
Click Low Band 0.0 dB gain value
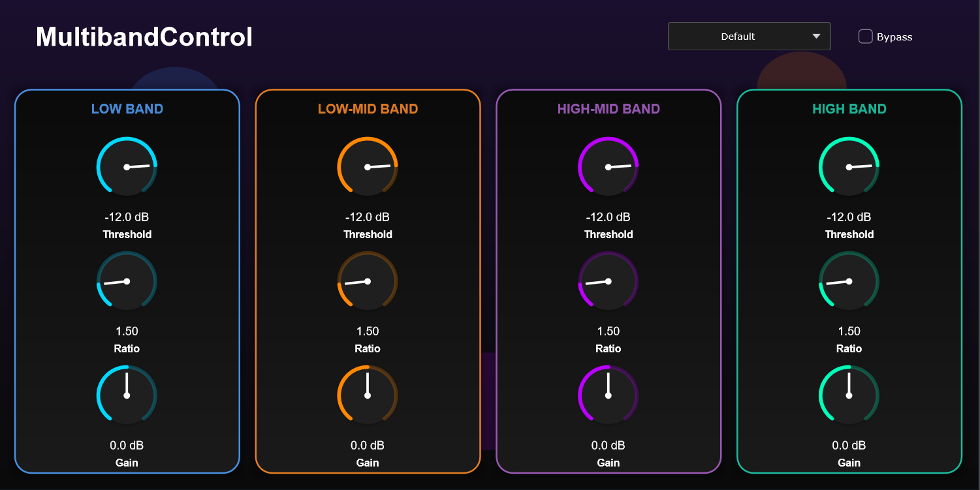click(x=127, y=445)
